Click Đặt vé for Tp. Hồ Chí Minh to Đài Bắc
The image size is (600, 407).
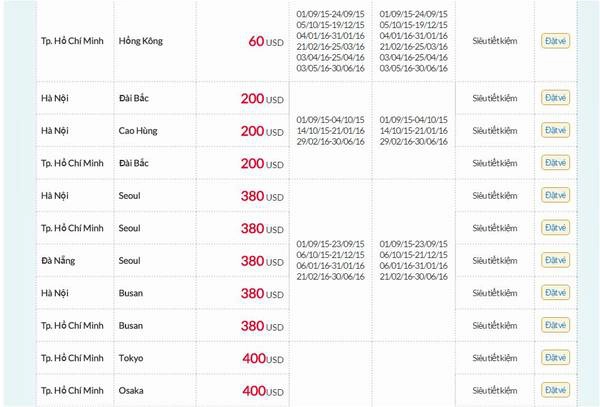tap(555, 163)
